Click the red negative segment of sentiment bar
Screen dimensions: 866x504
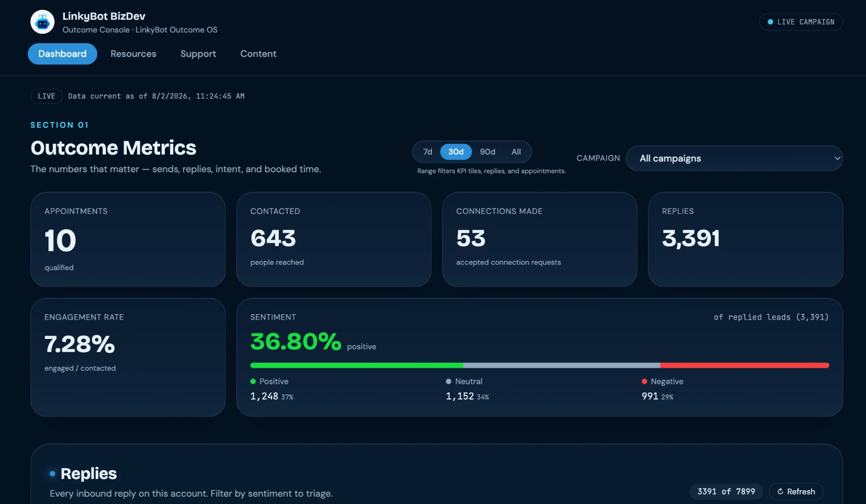[745, 365]
